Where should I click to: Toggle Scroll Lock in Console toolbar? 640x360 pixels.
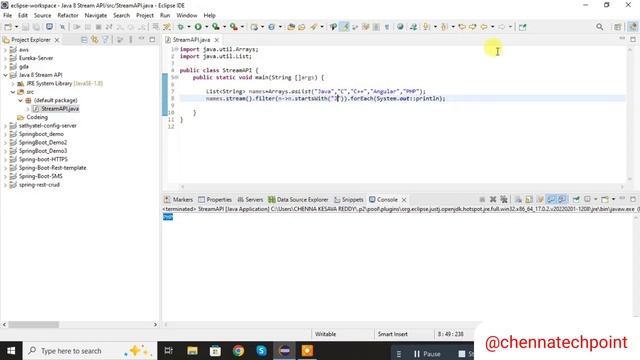pyautogui.click(x=529, y=200)
